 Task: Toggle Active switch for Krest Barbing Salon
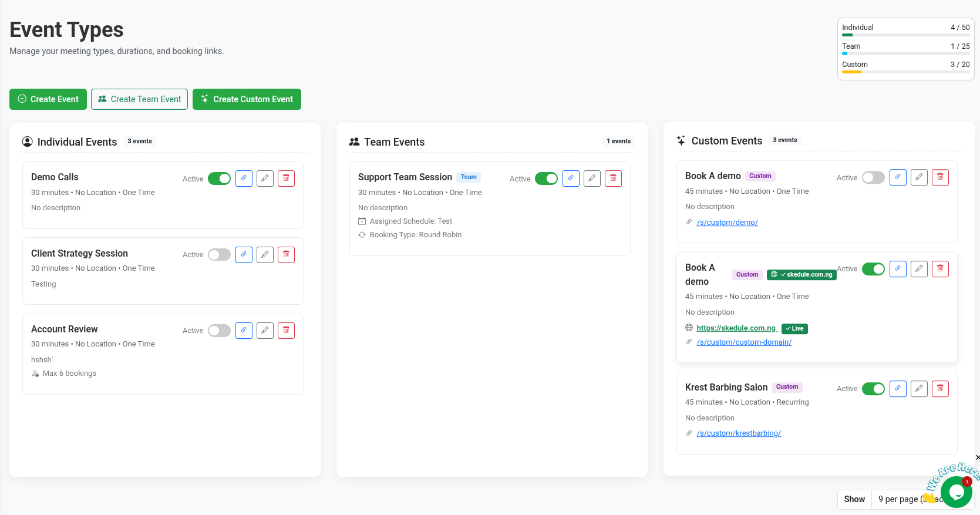pyautogui.click(x=873, y=389)
